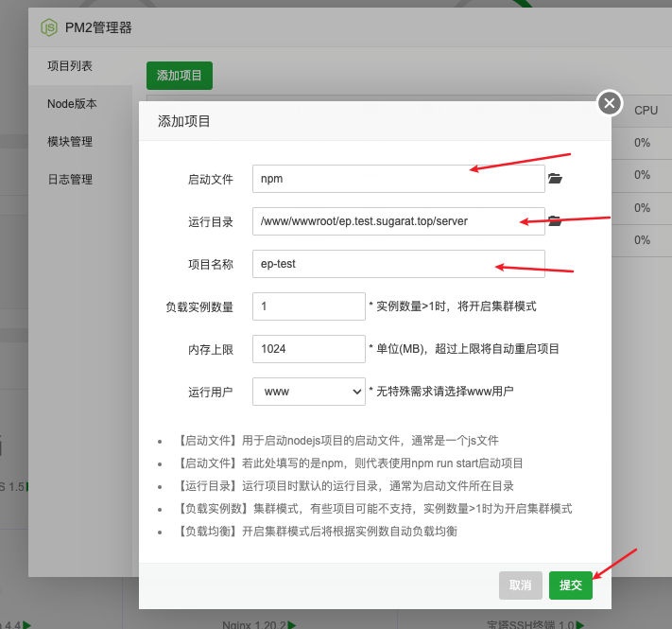Screen dimensions: 672x629
Task: Click the 负载实例数量 field label
Action: click(199, 307)
